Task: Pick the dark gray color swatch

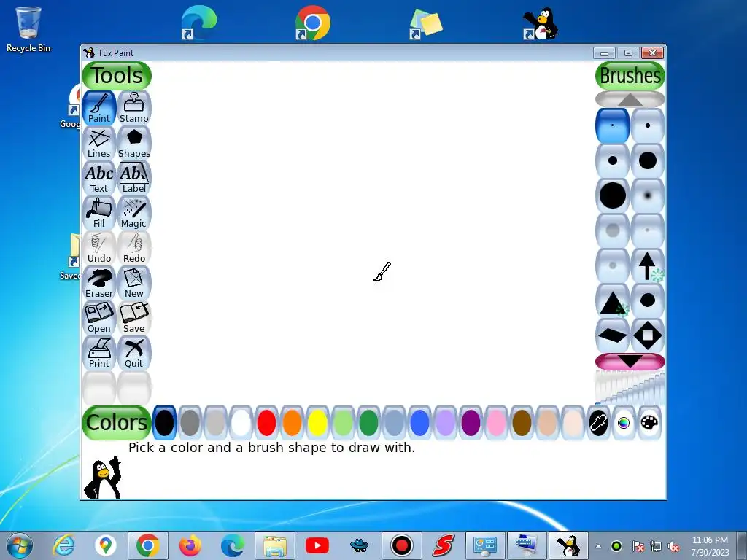Action: (x=190, y=423)
